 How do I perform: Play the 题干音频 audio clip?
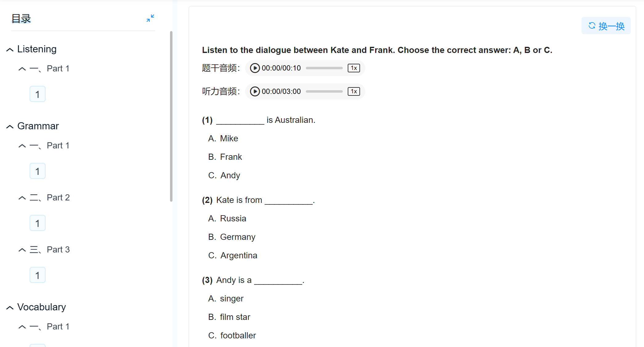(x=255, y=68)
